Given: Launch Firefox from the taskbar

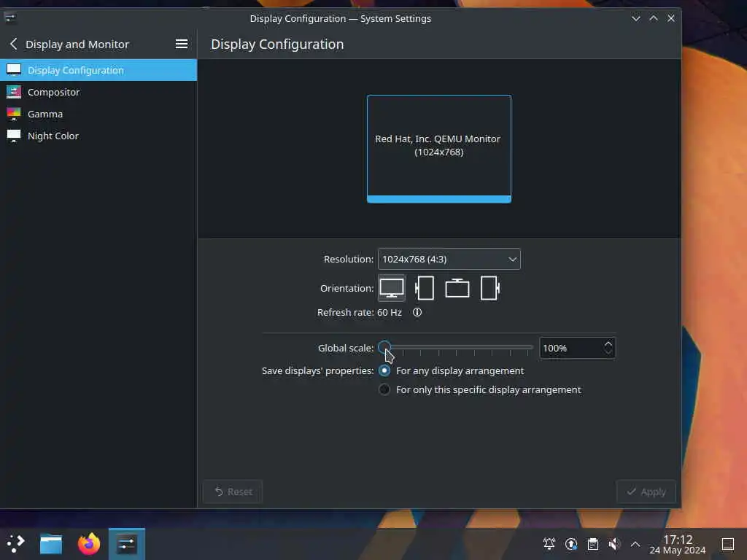Looking at the screenshot, I should pos(89,544).
